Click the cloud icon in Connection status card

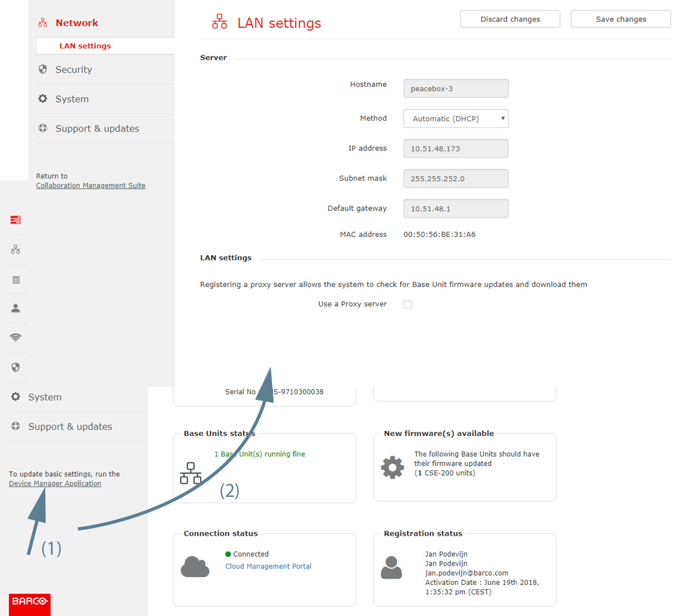pyautogui.click(x=195, y=566)
